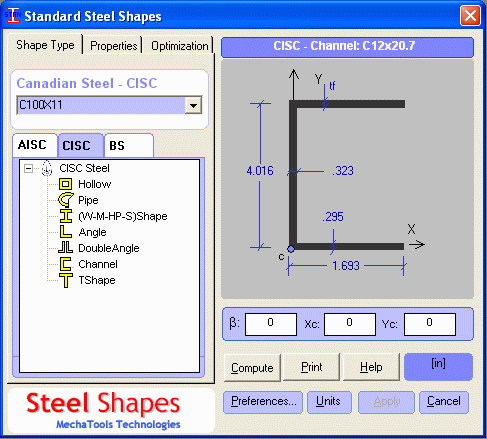Switch to the Properties tab
This screenshot has width=487, height=439.
(113, 46)
